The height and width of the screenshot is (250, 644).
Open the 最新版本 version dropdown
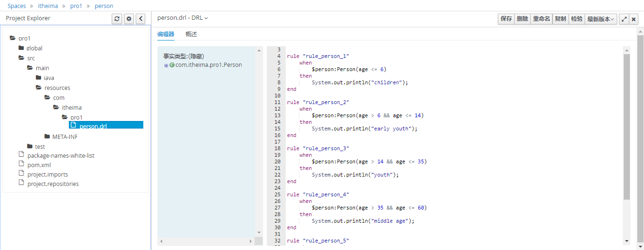click(601, 19)
